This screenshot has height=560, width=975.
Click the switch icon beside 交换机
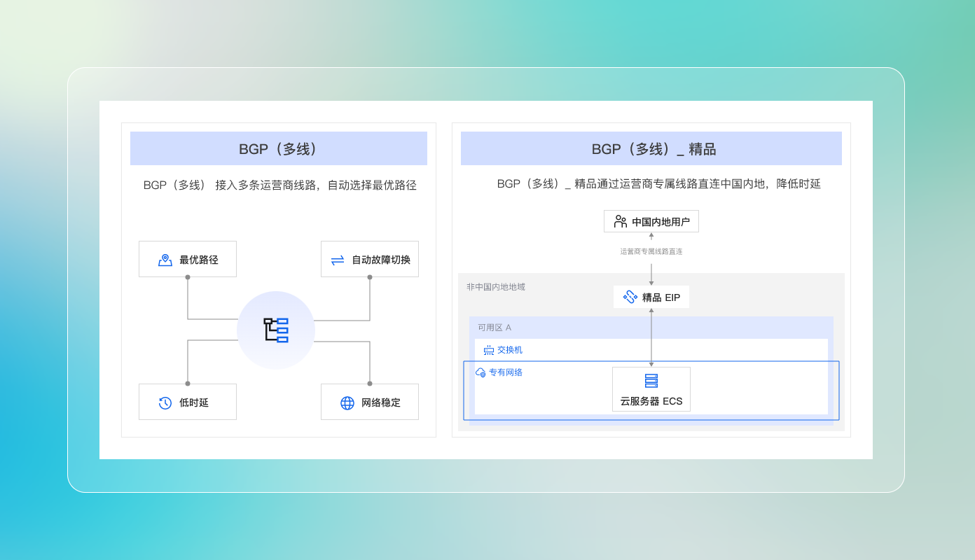489,350
